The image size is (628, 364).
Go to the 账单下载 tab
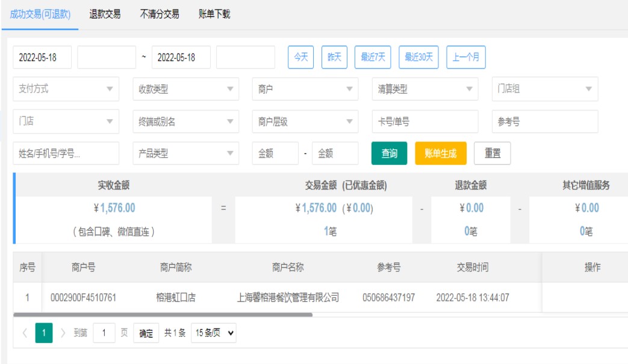click(214, 14)
